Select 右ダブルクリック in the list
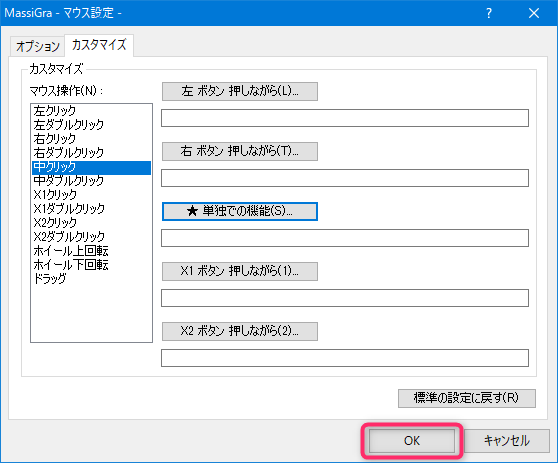This screenshot has width=558, height=463. coord(91,153)
